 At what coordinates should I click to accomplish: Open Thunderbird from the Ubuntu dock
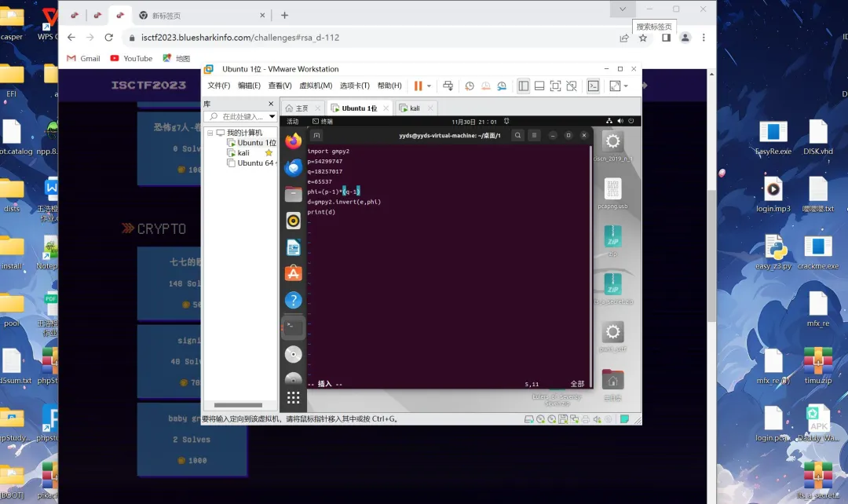[x=293, y=168]
